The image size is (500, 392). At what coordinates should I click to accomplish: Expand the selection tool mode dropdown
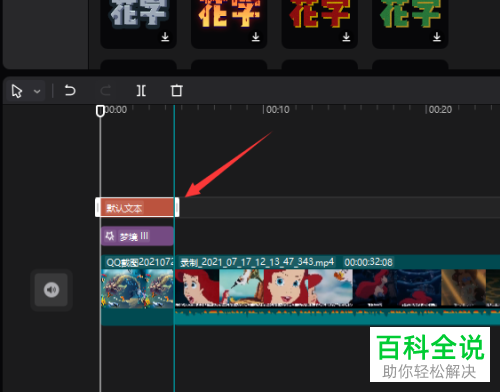tap(37, 91)
